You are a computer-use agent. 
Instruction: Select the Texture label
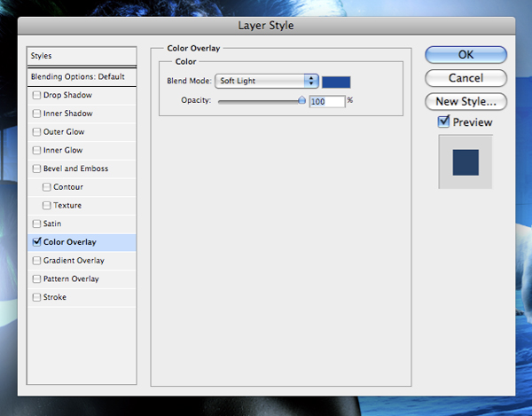coord(67,205)
